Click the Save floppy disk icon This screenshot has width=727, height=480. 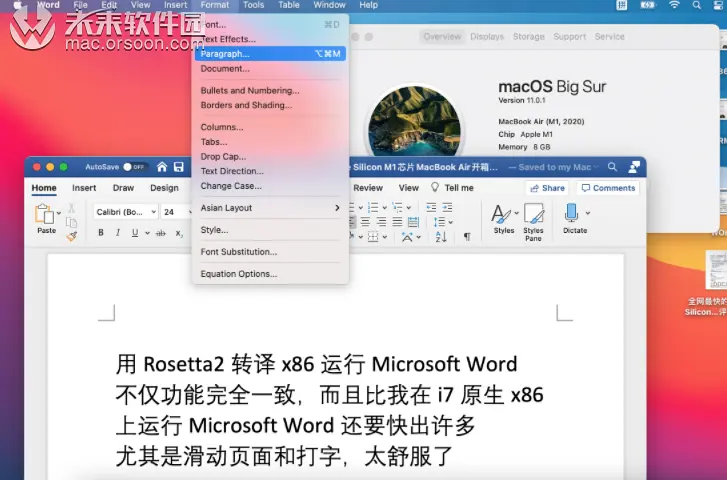pos(179,167)
